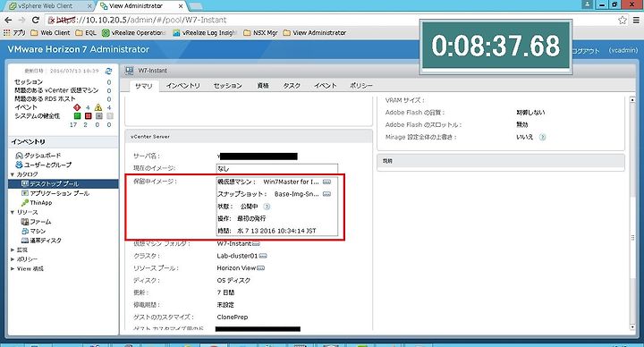Open help icon beside Mirage override setting
The height and width of the screenshot is (347, 644).
click(542, 137)
